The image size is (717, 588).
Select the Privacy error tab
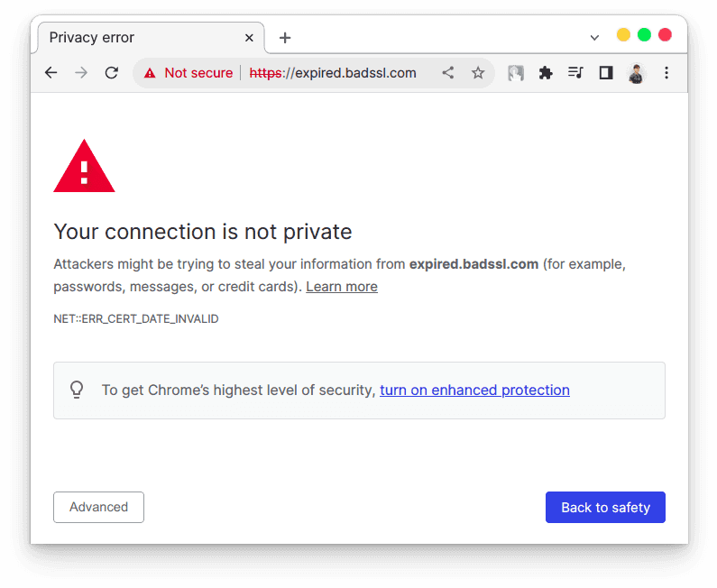(135, 38)
